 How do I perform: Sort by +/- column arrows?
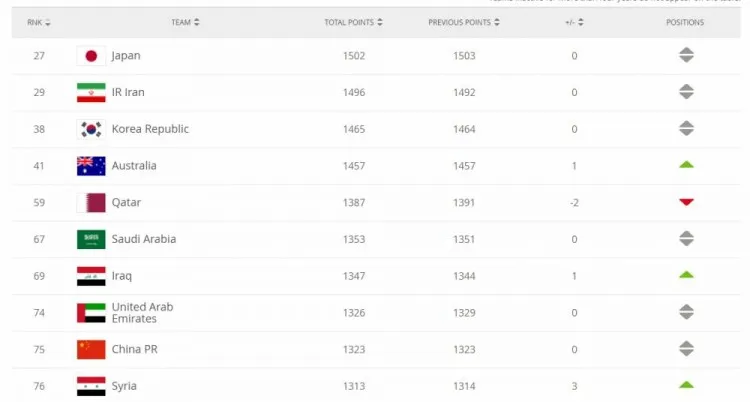[581, 22]
